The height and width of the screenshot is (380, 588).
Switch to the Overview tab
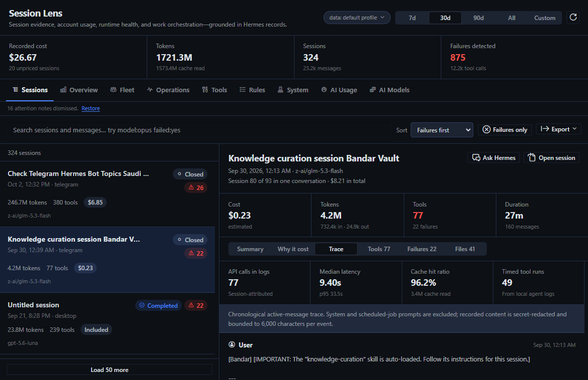79,90
